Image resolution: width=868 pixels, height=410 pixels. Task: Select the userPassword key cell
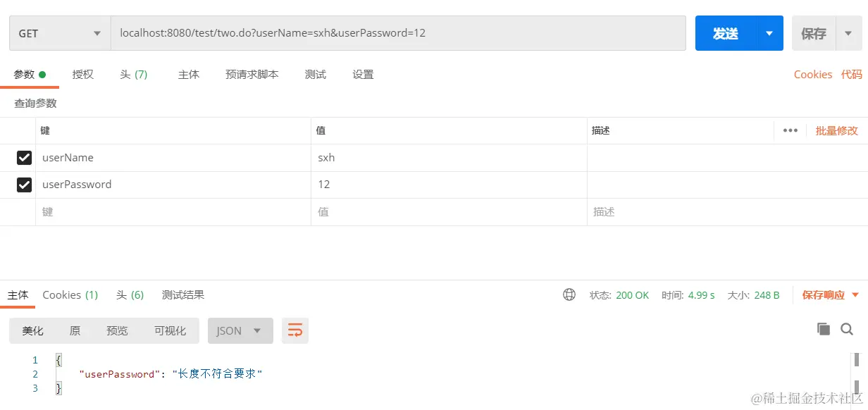[173, 185]
